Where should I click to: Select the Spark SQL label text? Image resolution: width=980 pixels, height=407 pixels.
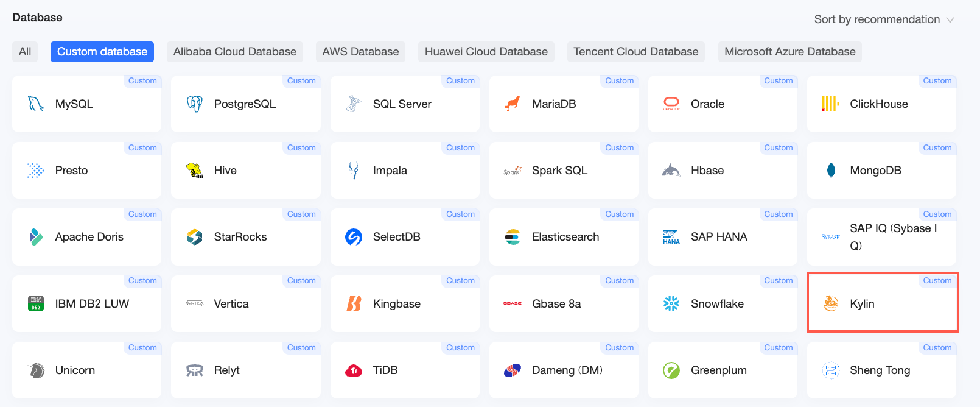coord(560,171)
